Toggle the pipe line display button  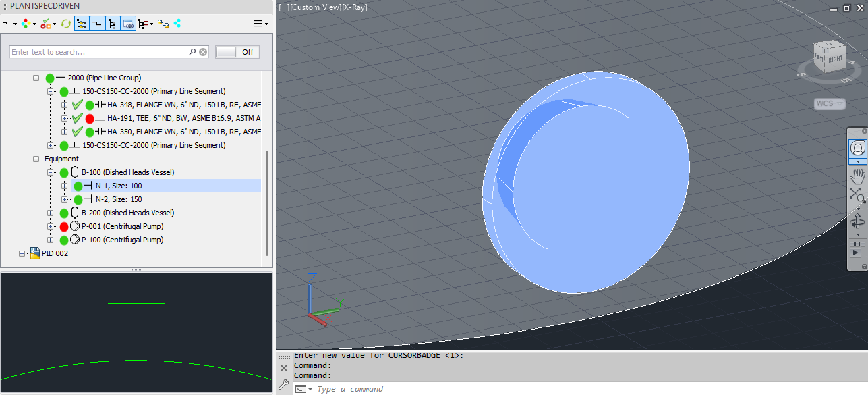pos(97,24)
